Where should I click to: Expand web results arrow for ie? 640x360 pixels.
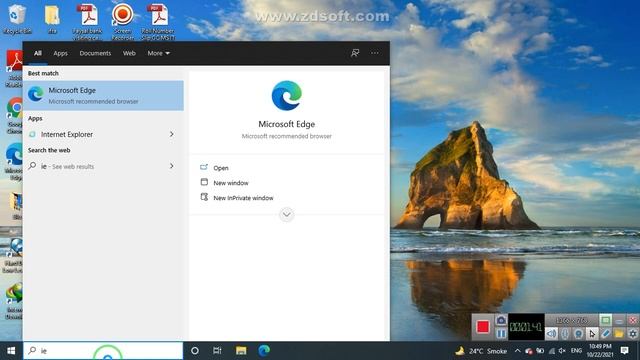point(172,166)
